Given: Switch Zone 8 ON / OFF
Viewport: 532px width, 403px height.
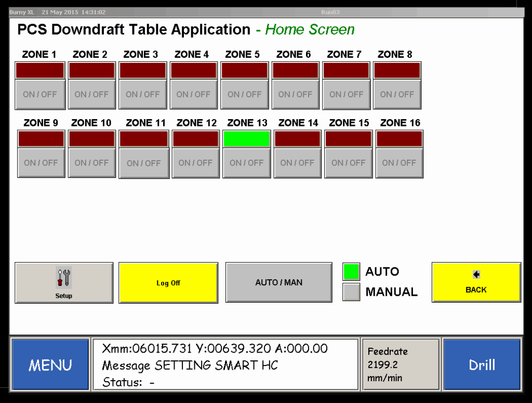Looking at the screenshot, I should click(397, 95).
